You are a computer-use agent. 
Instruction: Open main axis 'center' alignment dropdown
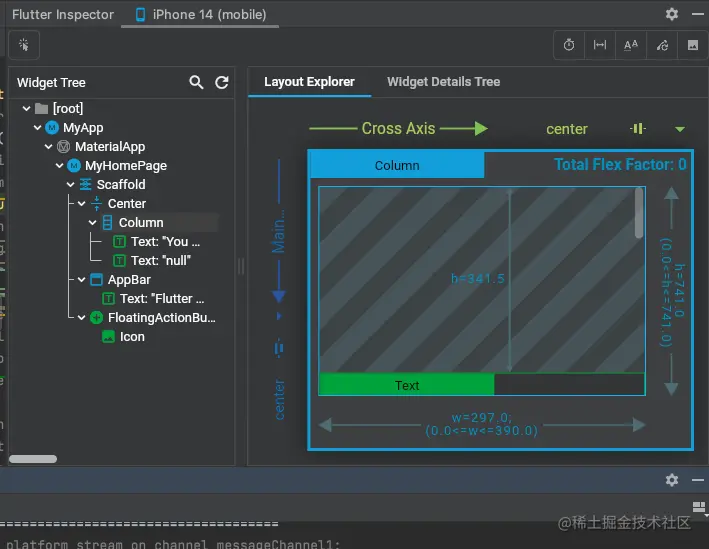279,400
